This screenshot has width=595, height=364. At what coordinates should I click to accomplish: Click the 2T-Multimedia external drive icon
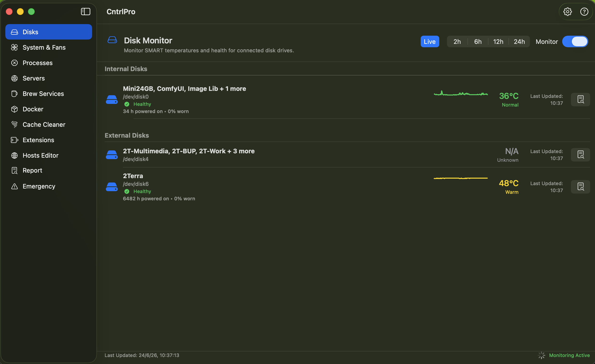[x=112, y=155]
